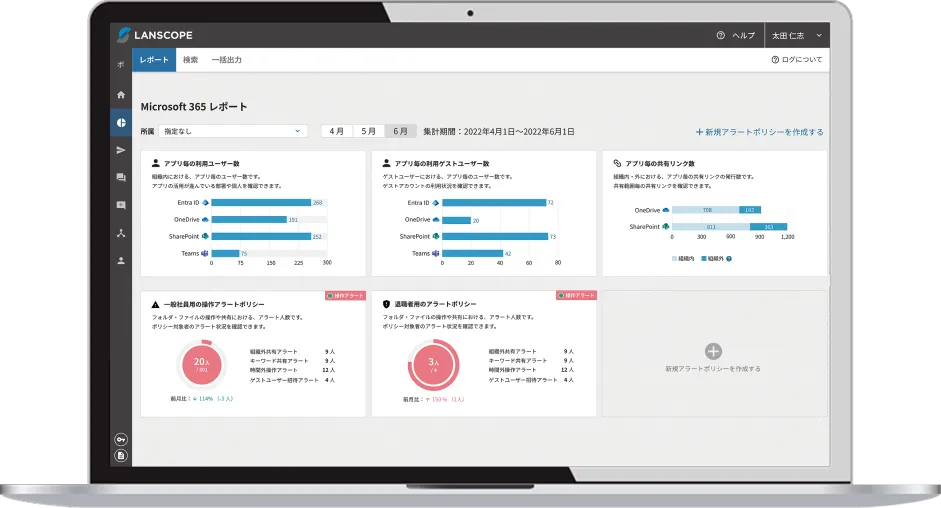Click the Entra ID bar showing 268
The height and width of the screenshot is (508, 941).
(x=261, y=203)
